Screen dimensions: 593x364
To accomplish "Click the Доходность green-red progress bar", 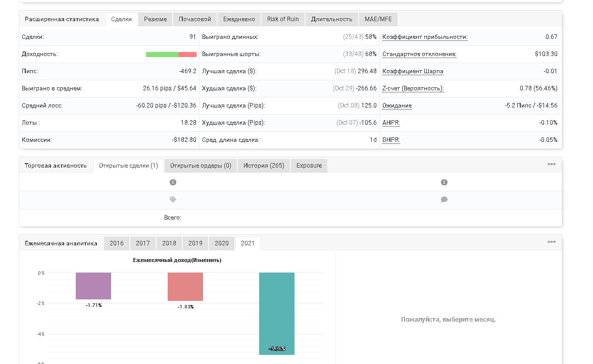I will click(x=171, y=55).
